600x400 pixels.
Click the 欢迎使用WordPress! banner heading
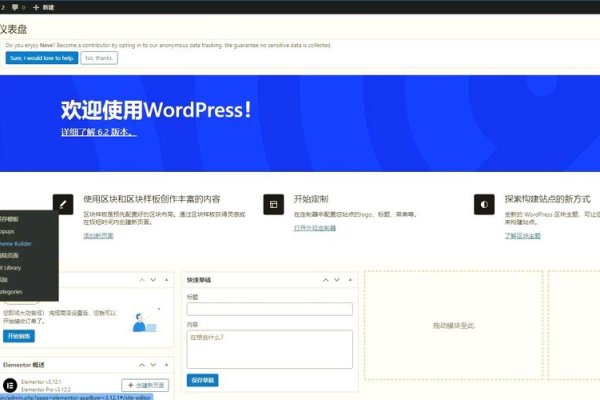tap(156, 110)
